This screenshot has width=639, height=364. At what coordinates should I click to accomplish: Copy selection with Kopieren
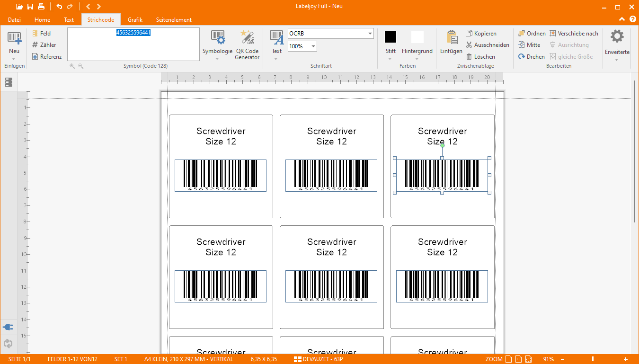(481, 34)
